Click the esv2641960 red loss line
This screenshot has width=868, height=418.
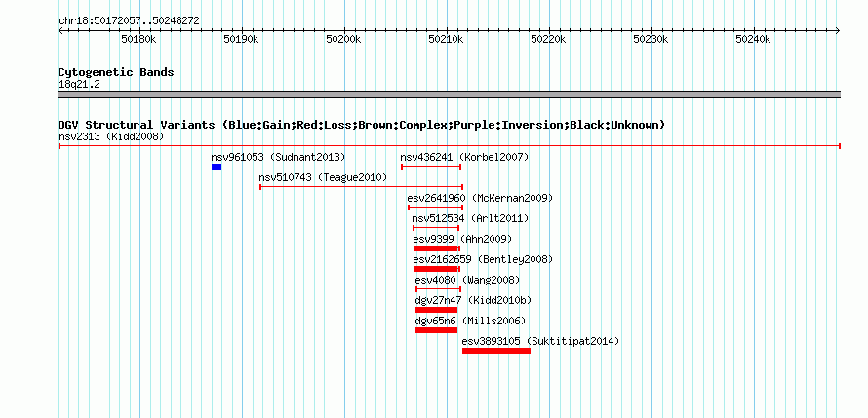coord(436,208)
